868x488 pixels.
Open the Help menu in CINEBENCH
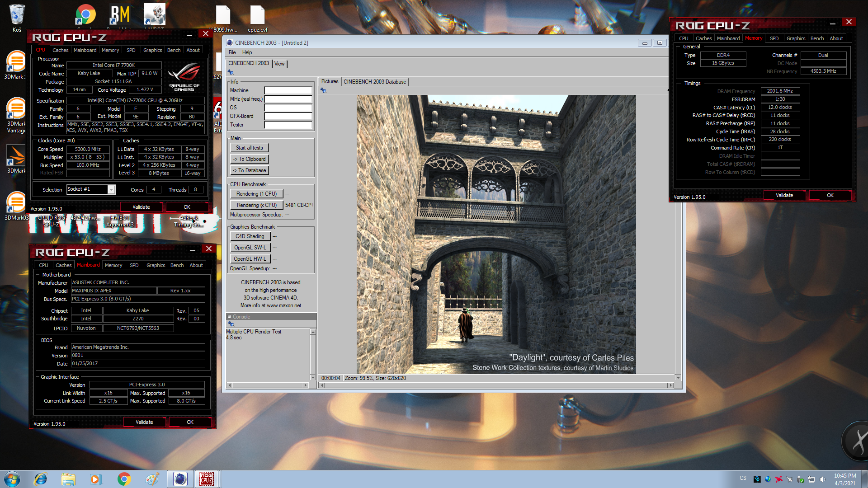tap(247, 52)
